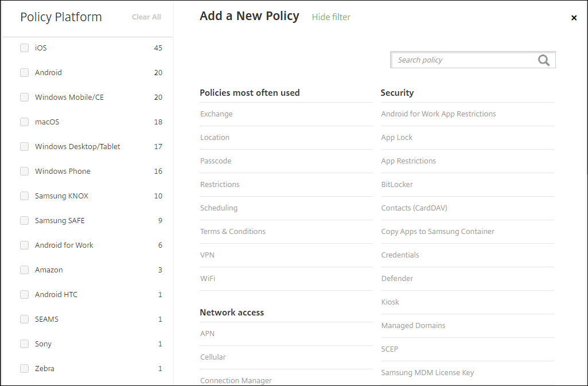
Task: Check the Android for Work filter
Action: (25, 245)
